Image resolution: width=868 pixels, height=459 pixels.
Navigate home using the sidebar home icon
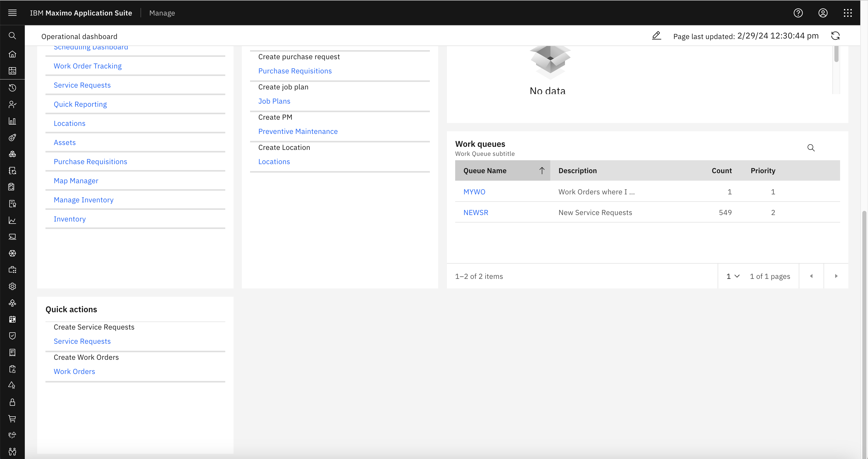(x=12, y=54)
